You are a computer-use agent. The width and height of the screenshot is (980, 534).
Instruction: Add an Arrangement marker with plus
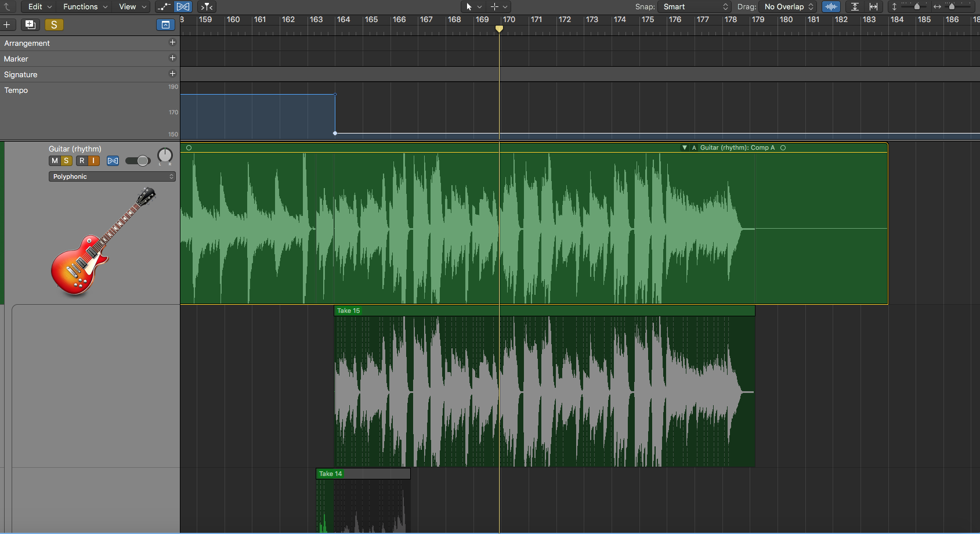pyautogui.click(x=172, y=42)
